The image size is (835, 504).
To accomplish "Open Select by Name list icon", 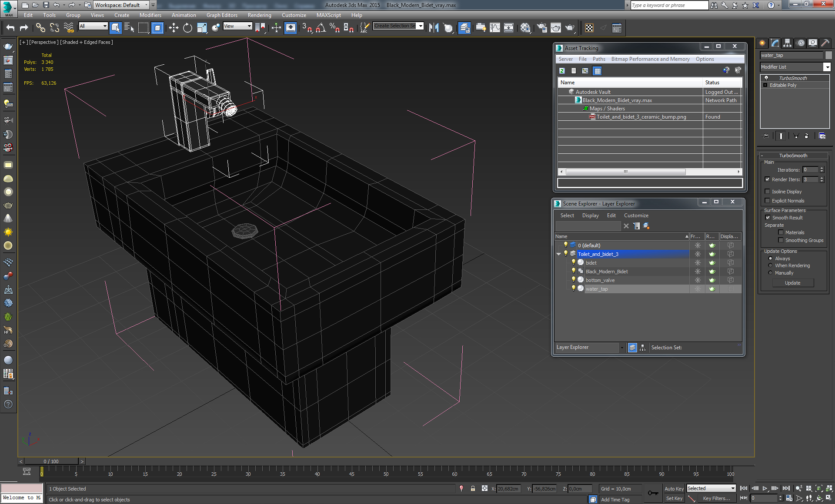I will pos(129,28).
